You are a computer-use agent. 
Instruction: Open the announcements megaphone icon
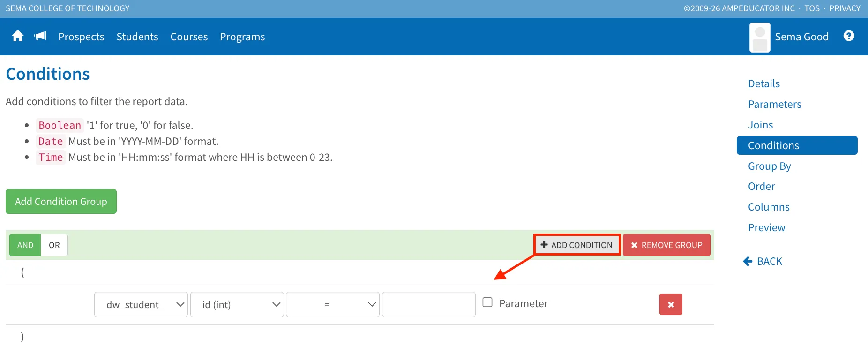(x=40, y=36)
